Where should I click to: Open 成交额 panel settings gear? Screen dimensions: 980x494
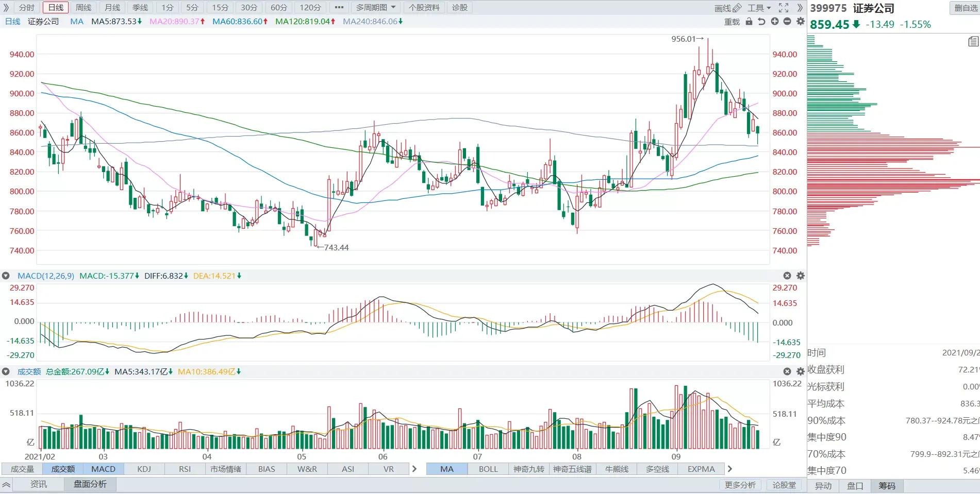[x=800, y=371]
